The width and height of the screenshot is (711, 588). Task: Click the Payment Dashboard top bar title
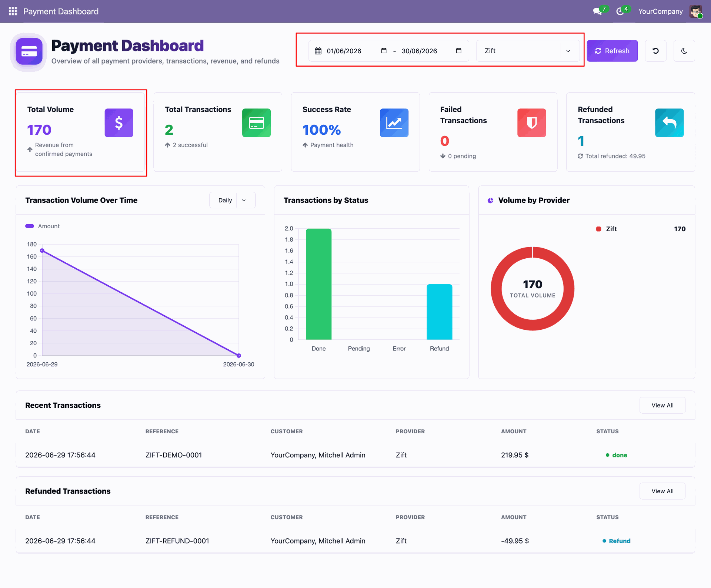point(61,11)
